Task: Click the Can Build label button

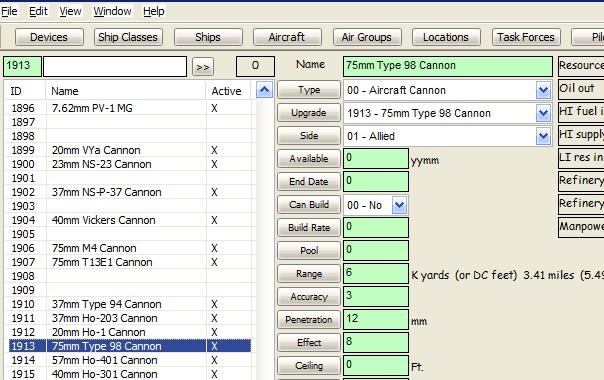Action: 309,205
